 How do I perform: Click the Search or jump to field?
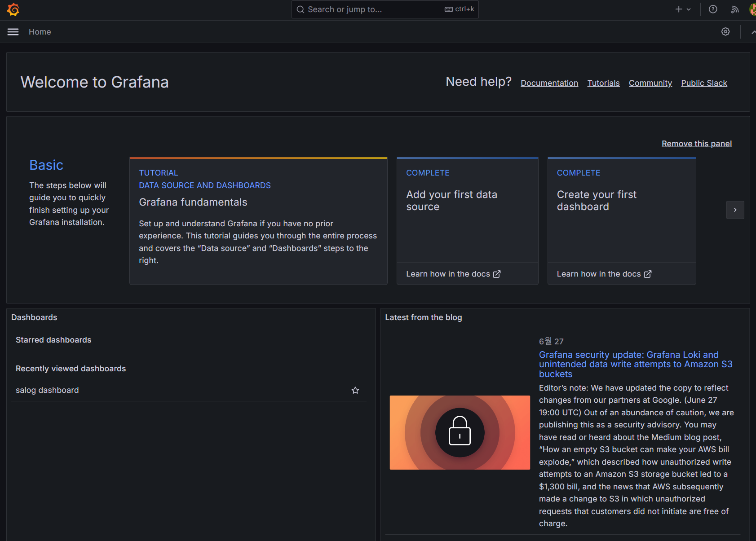pos(385,9)
